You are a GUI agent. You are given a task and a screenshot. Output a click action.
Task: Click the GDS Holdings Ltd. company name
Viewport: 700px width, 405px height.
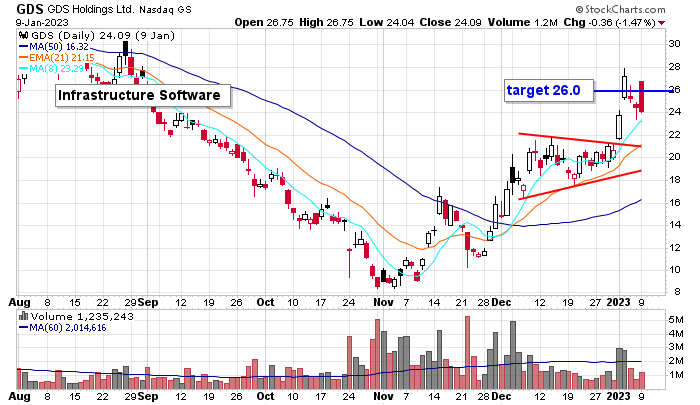(x=91, y=9)
